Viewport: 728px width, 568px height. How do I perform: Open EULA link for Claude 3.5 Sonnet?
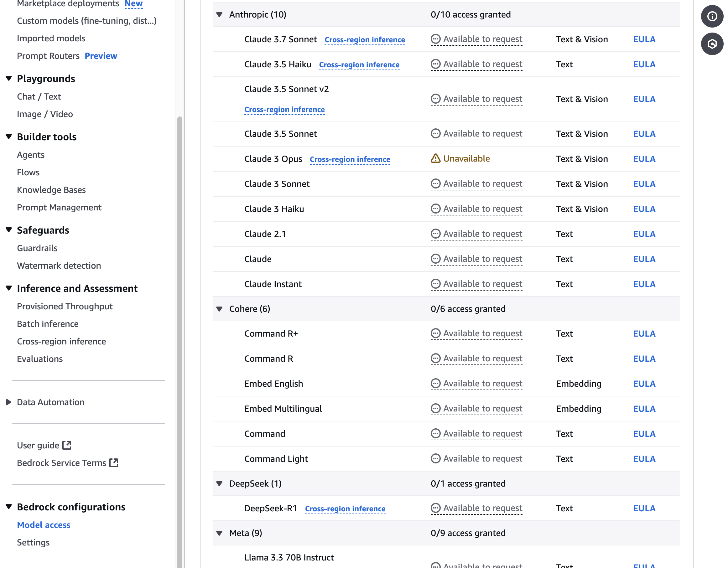coord(644,134)
